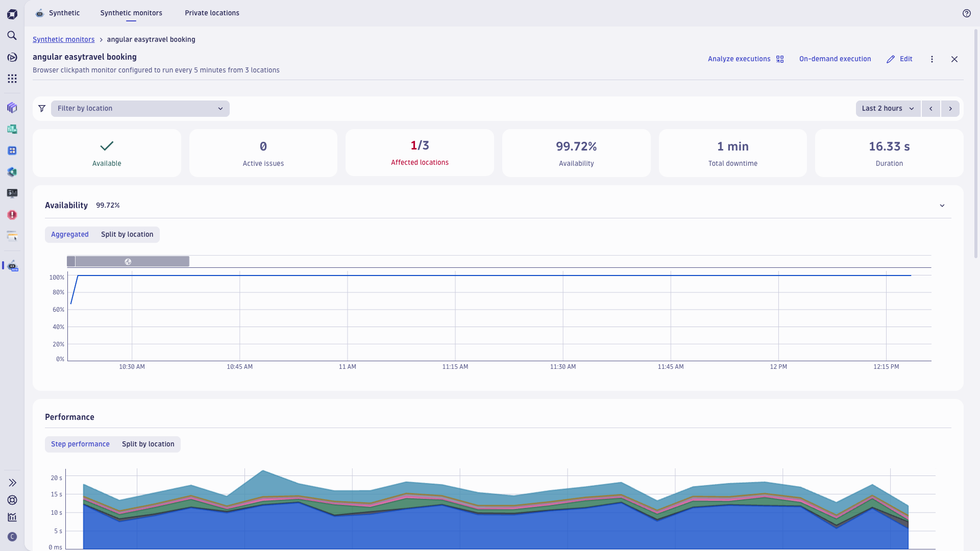Open the Last 2 hours timeframe dropdown
The width and height of the screenshot is (980, 551).
coord(888,109)
